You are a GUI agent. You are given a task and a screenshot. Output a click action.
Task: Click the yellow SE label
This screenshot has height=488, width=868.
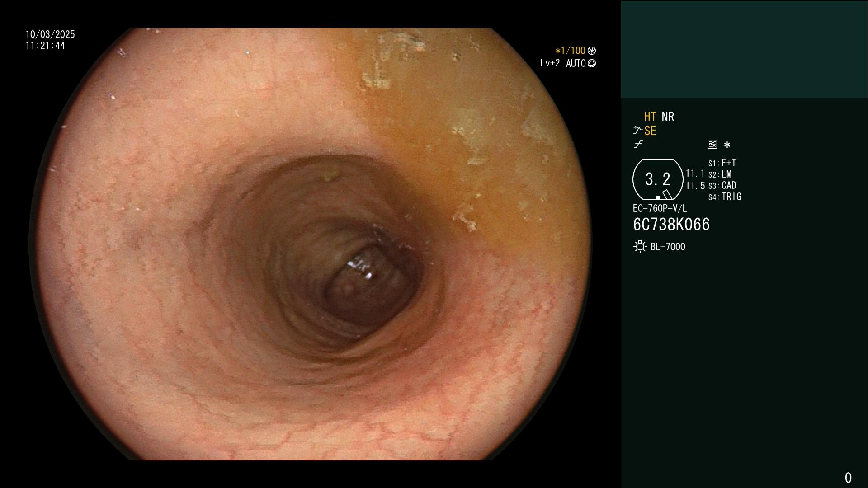(650, 131)
